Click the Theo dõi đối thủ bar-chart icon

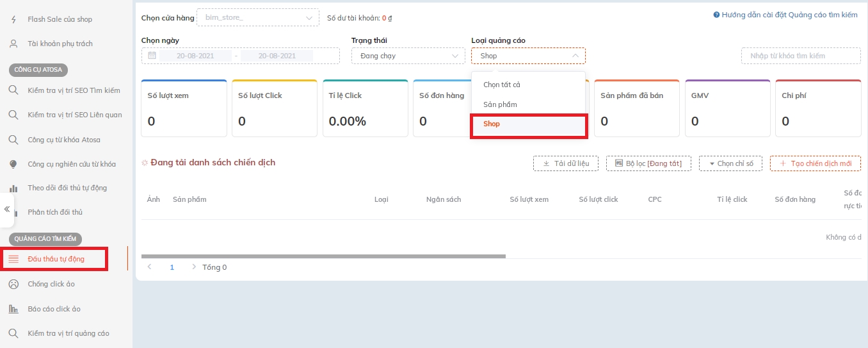pos(13,188)
